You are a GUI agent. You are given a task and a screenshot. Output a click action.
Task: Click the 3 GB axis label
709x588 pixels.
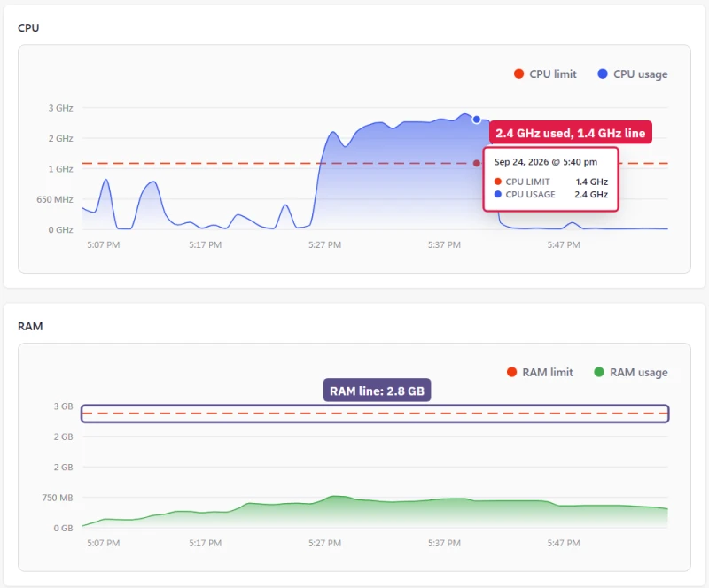click(x=63, y=406)
